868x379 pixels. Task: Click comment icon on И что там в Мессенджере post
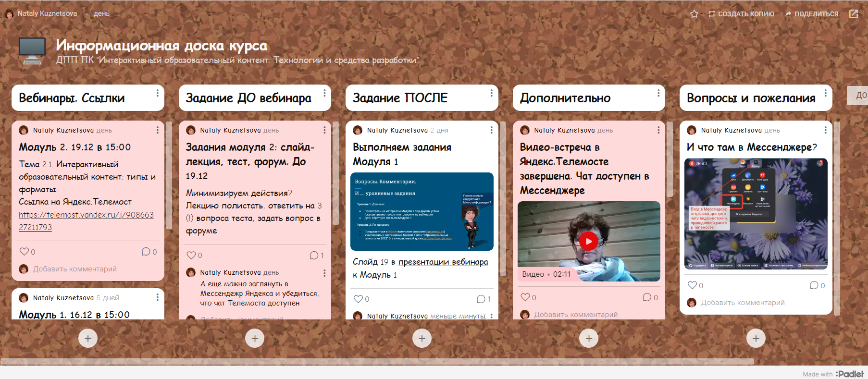point(814,285)
